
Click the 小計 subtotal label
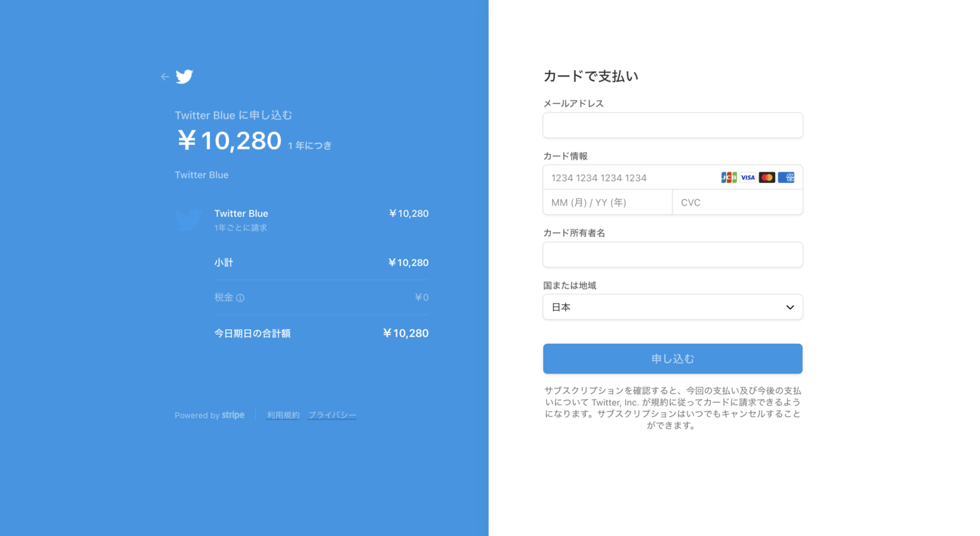[224, 263]
